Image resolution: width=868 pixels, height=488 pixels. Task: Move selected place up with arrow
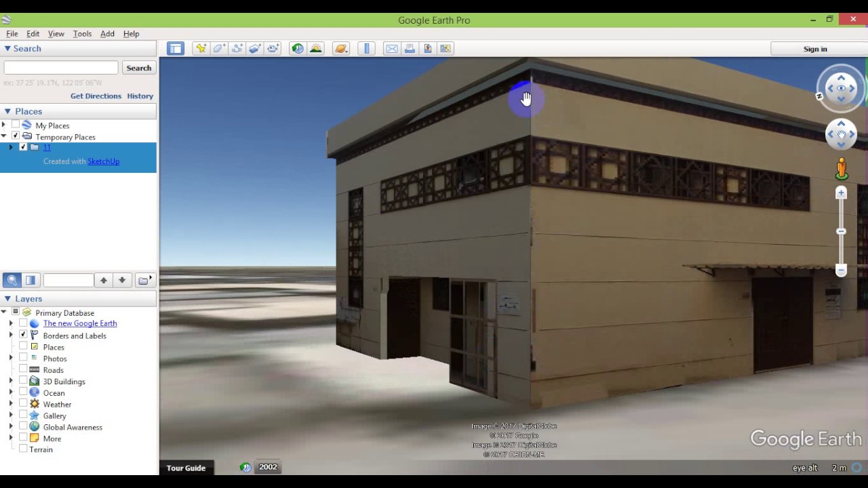[103, 280]
